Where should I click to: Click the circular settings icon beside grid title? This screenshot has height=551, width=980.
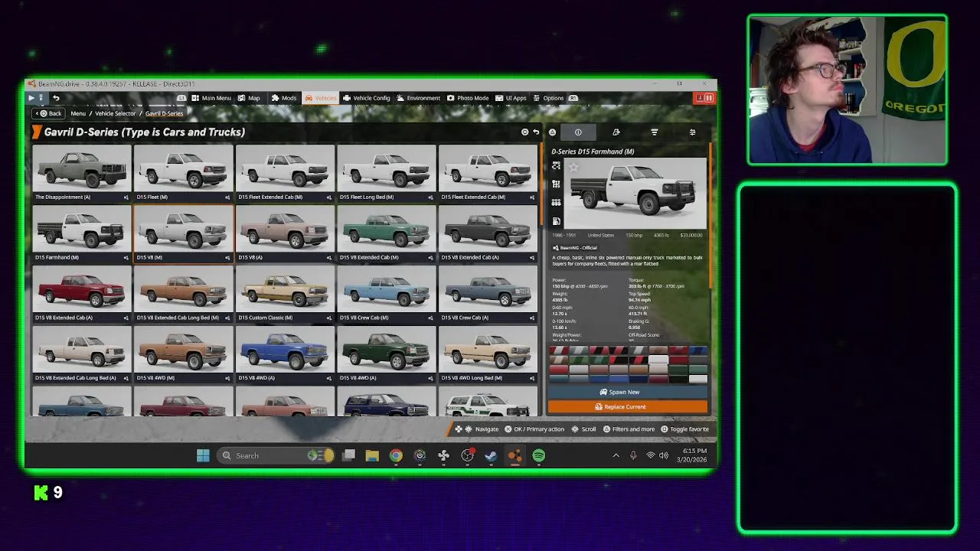[x=524, y=132]
